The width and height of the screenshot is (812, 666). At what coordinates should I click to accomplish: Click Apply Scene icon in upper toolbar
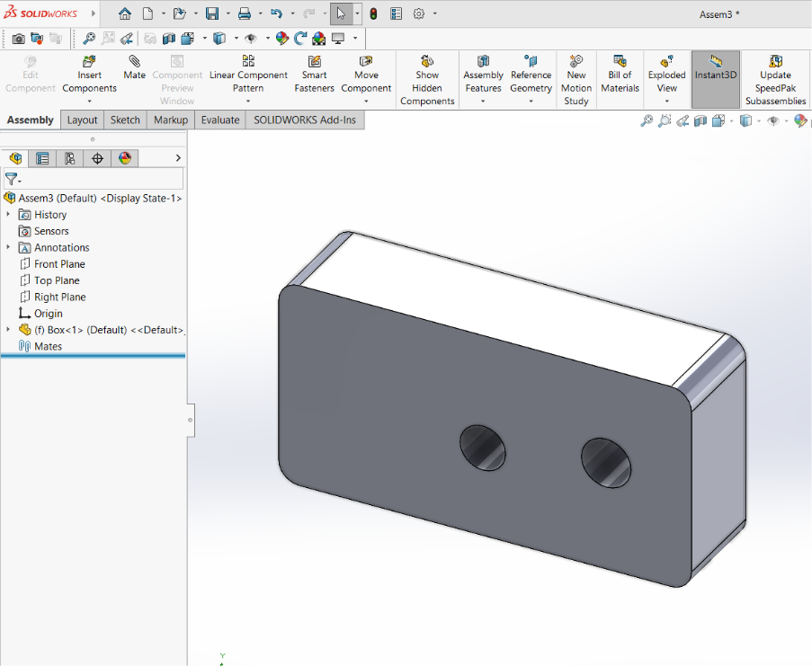(319, 39)
